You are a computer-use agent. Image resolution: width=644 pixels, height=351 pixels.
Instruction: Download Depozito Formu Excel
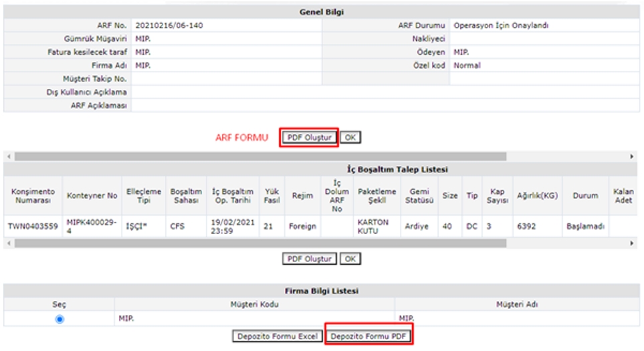tap(277, 336)
